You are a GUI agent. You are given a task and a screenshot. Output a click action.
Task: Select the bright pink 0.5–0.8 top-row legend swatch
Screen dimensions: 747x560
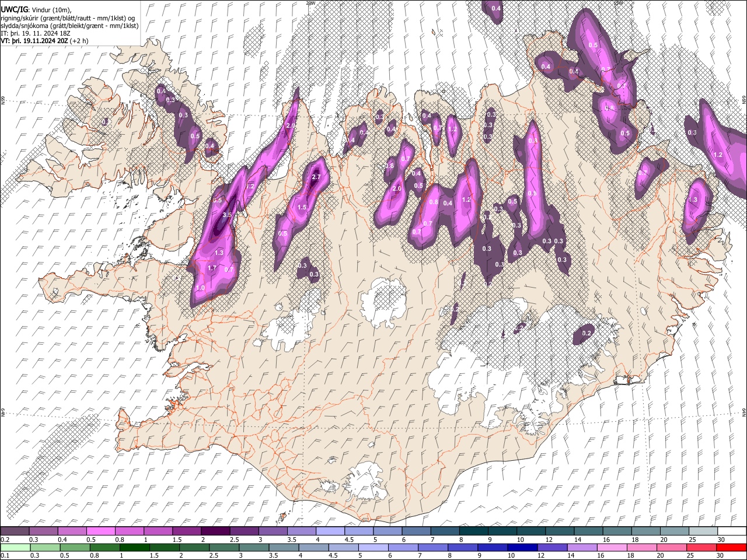point(100,531)
